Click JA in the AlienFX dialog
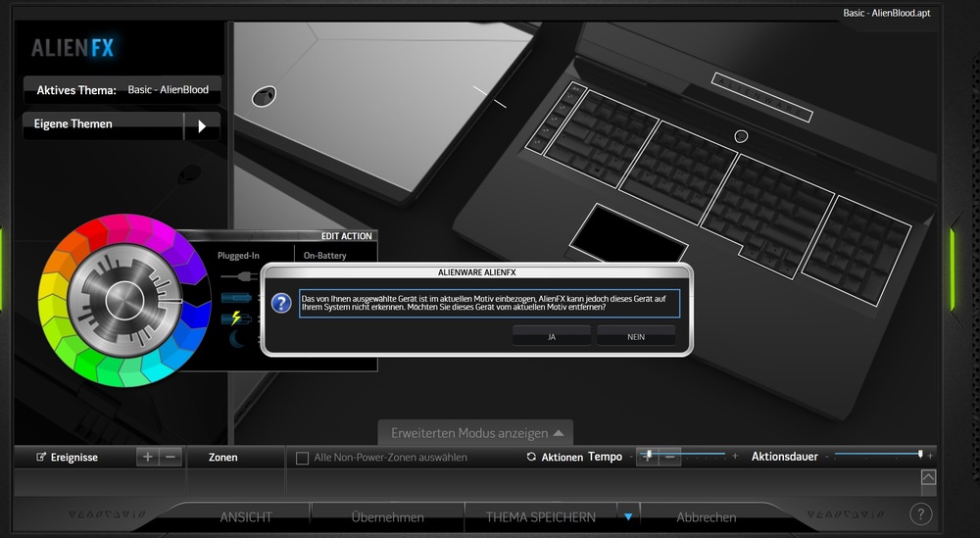 point(552,336)
